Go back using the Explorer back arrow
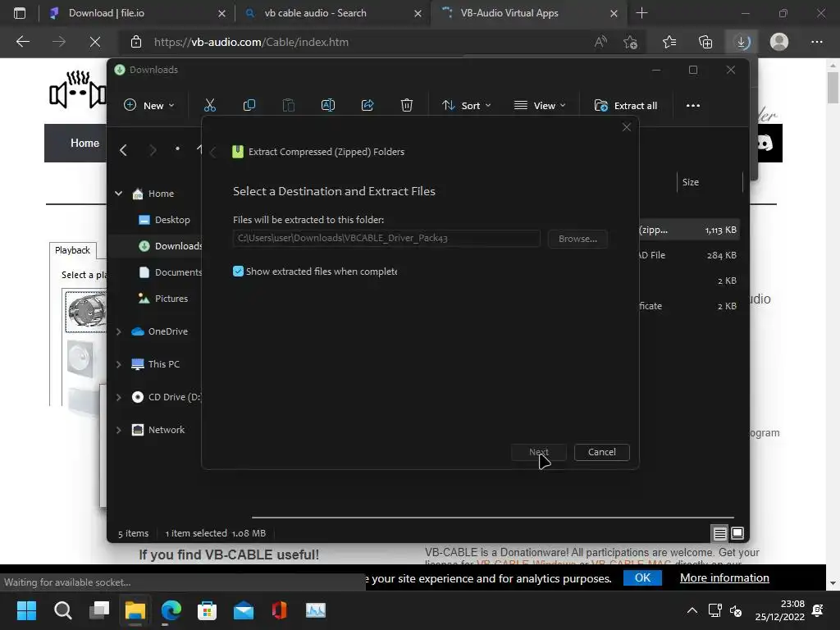This screenshot has width=840, height=630. tap(123, 150)
